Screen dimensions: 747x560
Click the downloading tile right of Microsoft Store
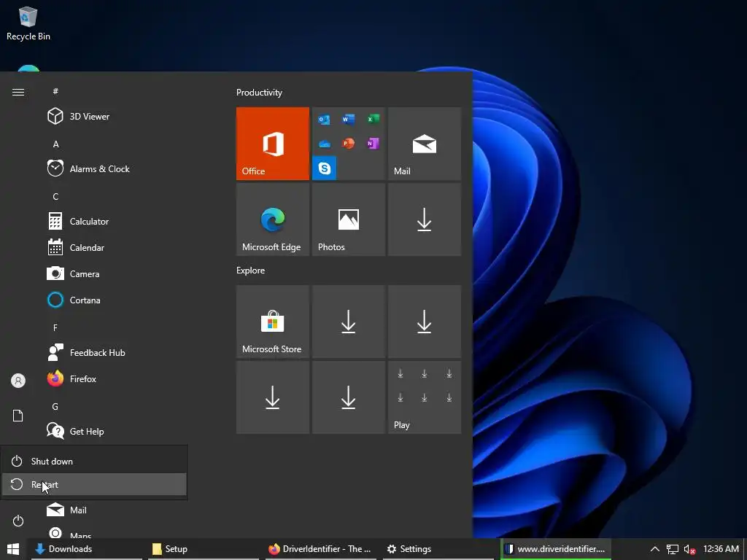coord(348,322)
